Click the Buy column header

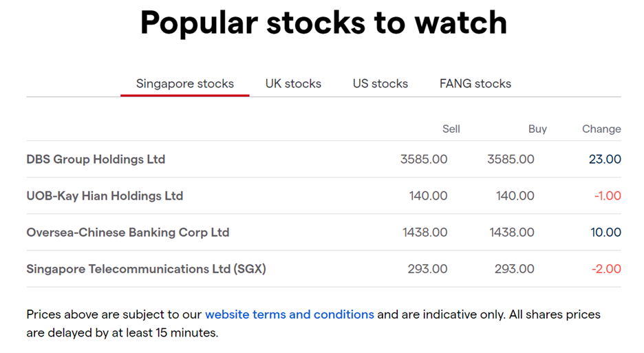click(x=537, y=129)
